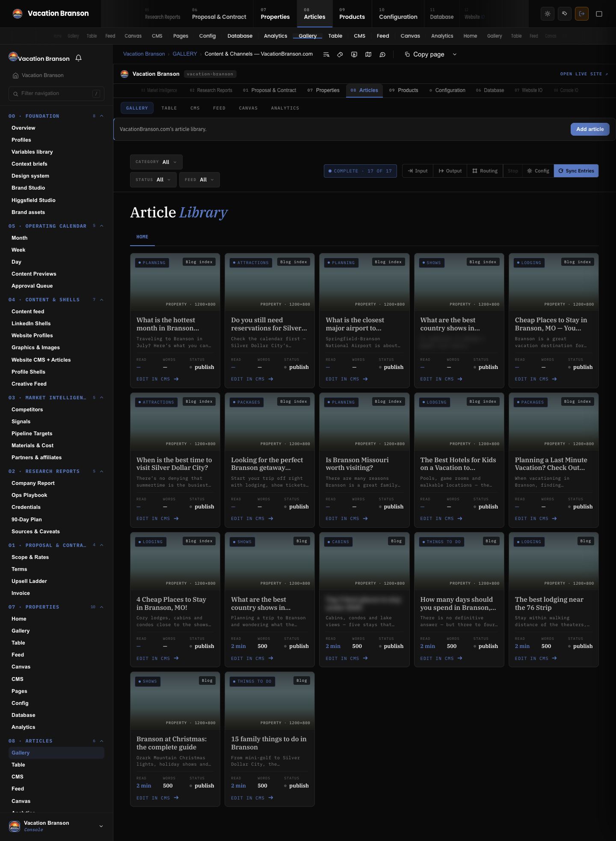
Task: Click the copy icon of Copy page
Action: coord(407,54)
